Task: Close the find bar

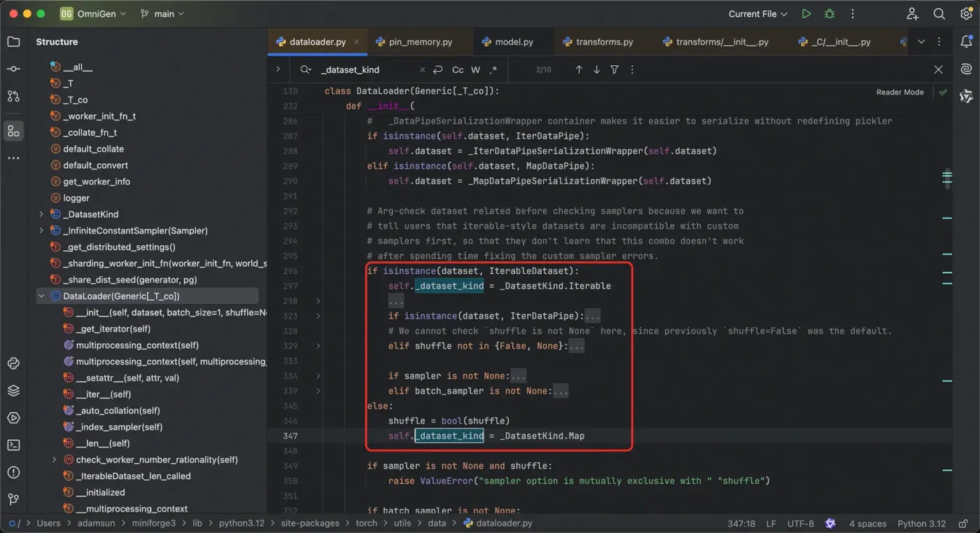Action: pyautogui.click(x=939, y=69)
